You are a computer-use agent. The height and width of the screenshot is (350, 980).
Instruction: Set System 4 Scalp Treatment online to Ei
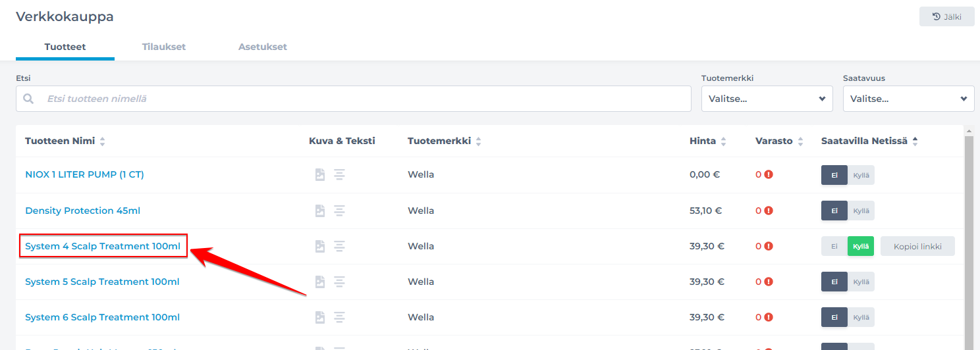[834, 246]
